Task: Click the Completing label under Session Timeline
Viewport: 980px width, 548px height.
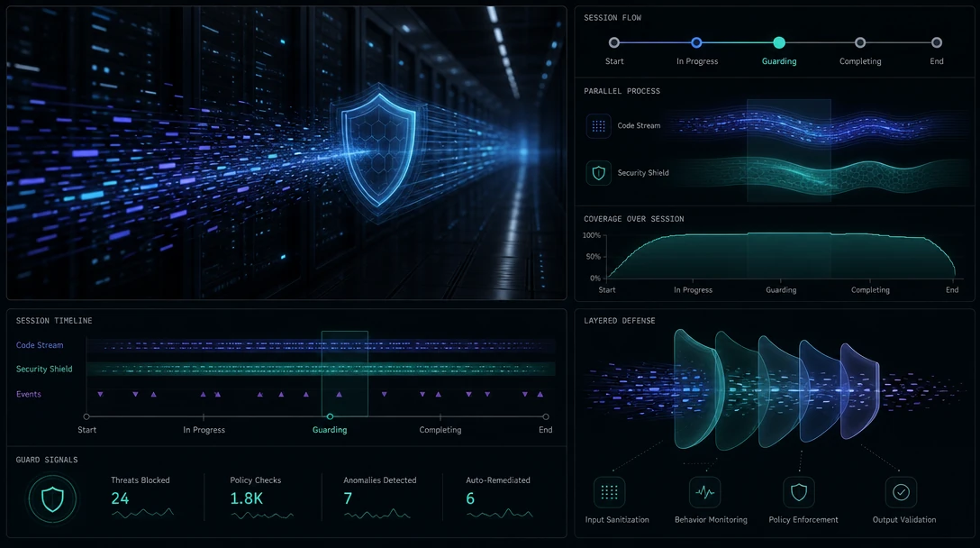Action: [x=440, y=430]
